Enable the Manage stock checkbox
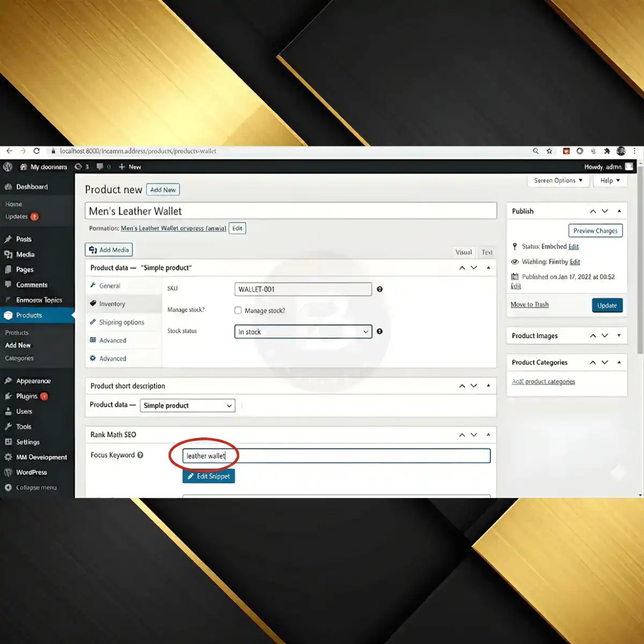This screenshot has height=644, width=644. [x=238, y=310]
